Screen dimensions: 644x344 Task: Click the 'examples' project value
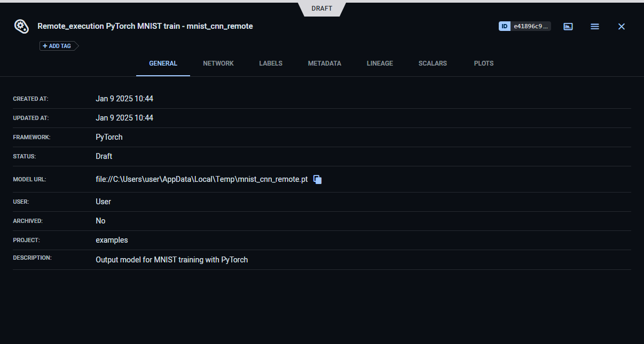[x=112, y=240]
